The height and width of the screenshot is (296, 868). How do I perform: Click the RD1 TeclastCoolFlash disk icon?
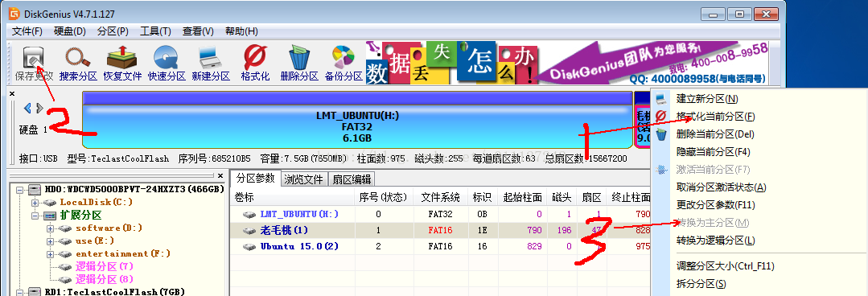pos(35,291)
